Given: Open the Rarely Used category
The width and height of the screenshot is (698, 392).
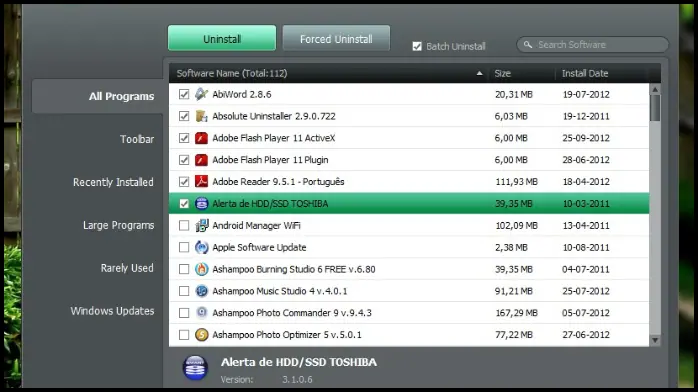Looking at the screenshot, I should pyautogui.click(x=127, y=268).
